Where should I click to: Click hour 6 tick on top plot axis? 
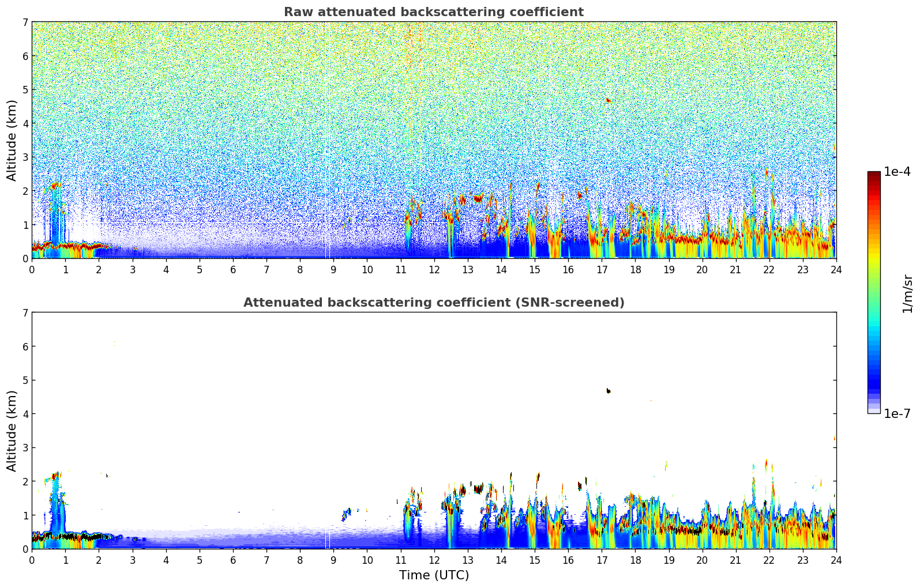[x=233, y=269]
